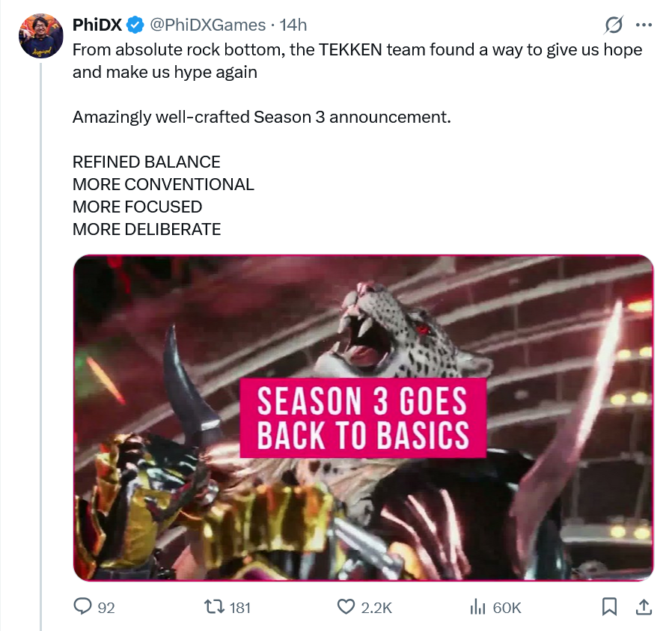Click the Grok slashed-circle icon
The height and width of the screenshot is (631, 672).
click(614, 25)
